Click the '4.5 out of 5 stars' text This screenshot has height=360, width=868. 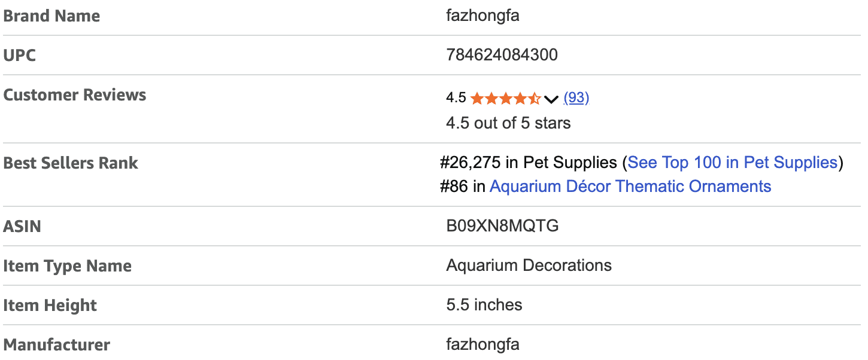coord(508,123)
